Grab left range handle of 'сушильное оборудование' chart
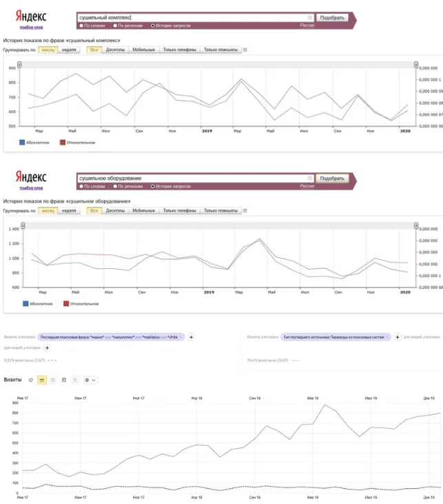443x504 pixels. coord(23,225)
